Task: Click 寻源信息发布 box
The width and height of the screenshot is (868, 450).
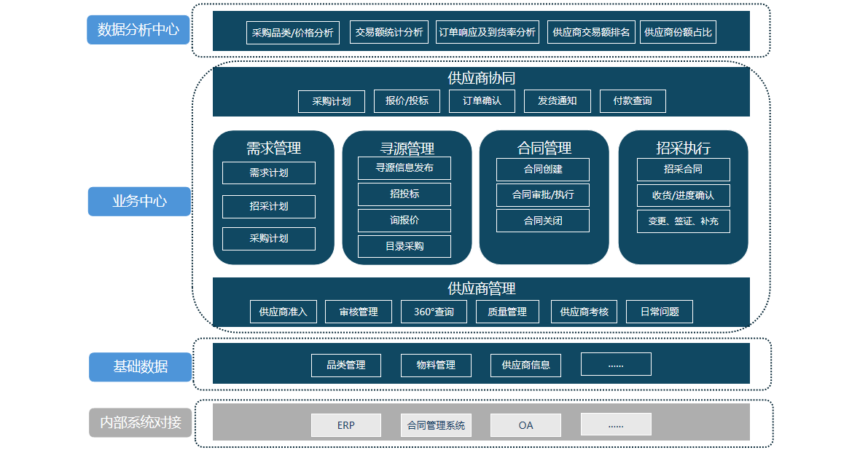Action: point(404,168)
